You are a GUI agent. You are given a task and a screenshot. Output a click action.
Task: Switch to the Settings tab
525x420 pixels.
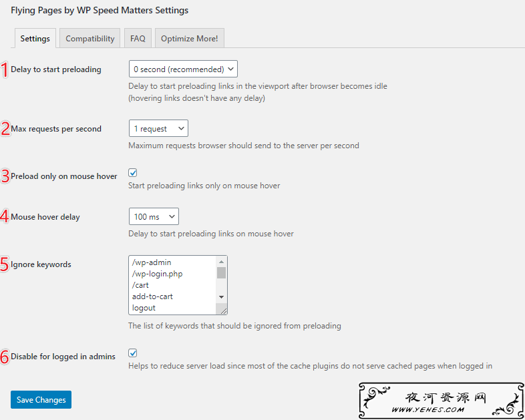(35, 39)
